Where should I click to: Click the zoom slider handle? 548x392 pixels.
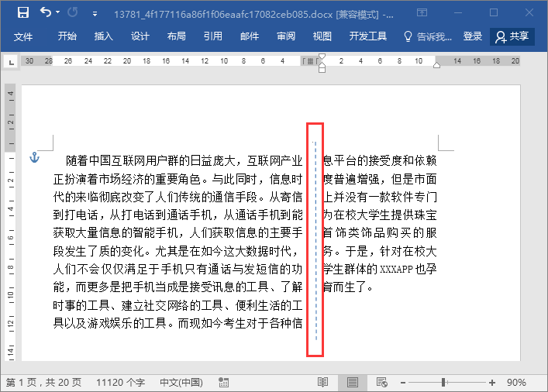[443, 383]
